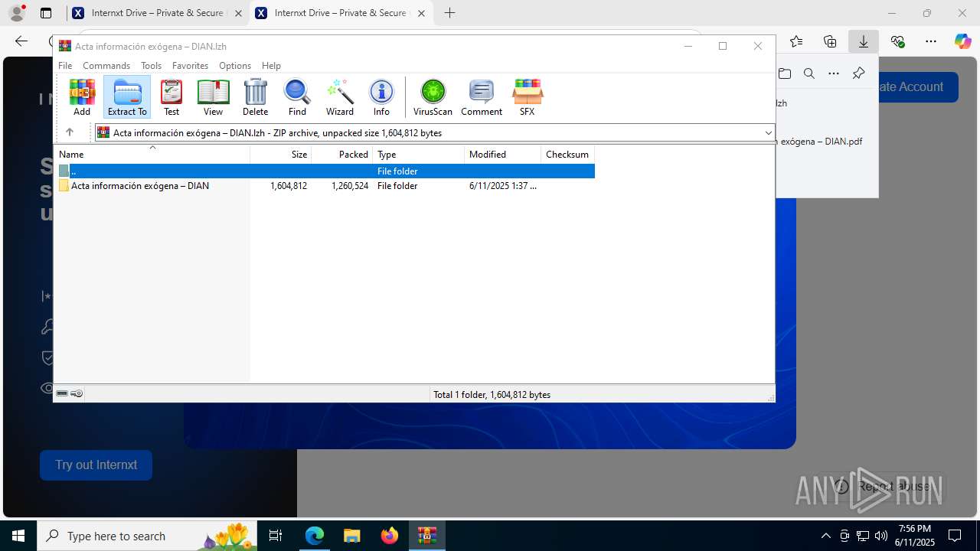Screen dimensions: 980x551
Task: Click the Add toolbar icon in WinRAR
Action: [x=82, y=97]
